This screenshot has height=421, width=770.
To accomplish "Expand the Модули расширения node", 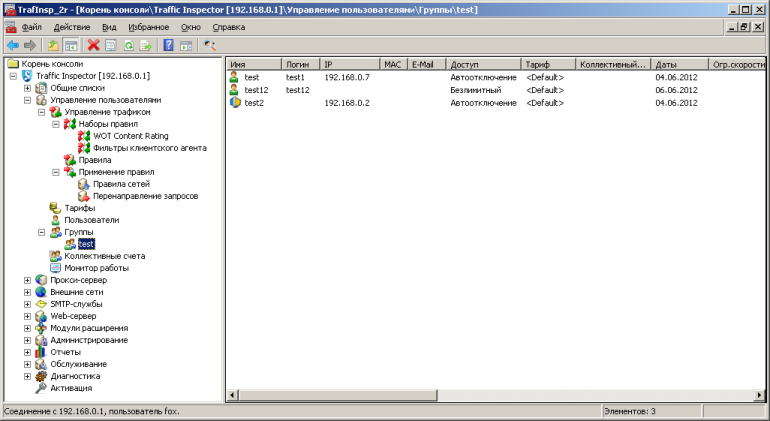I will 28,329.
